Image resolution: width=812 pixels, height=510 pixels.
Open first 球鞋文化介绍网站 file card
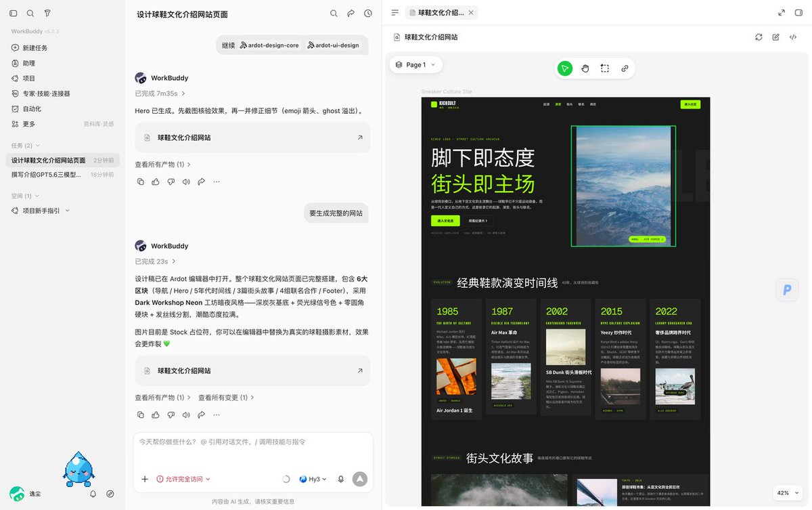(x=252, y=137)
